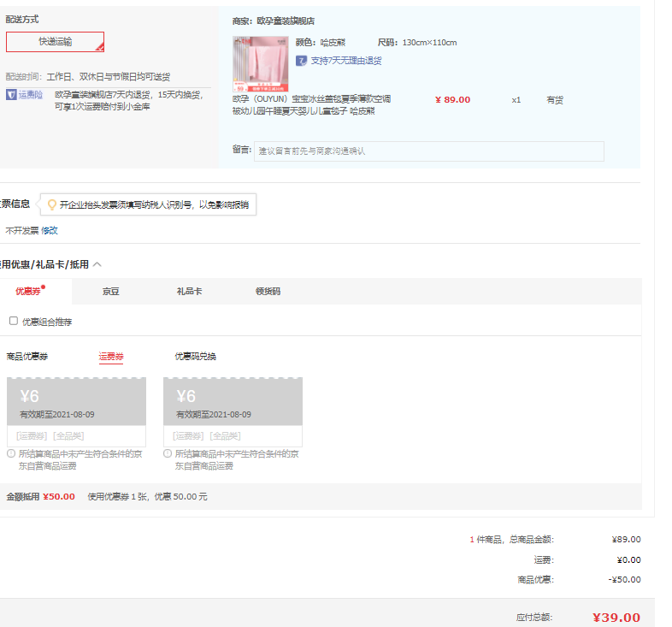
Task: Open the 欧孕 product title link
Action: pos(311,105)
